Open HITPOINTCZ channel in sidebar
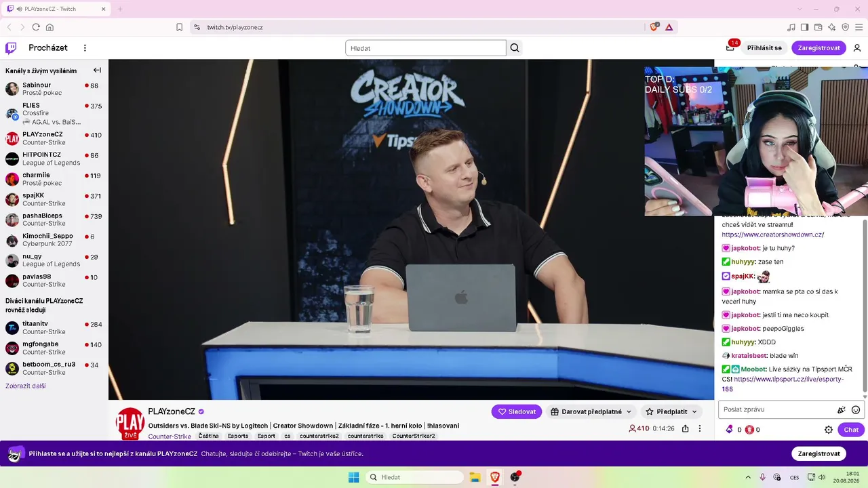The image size is (868, 488). click(x=54, y=159)
